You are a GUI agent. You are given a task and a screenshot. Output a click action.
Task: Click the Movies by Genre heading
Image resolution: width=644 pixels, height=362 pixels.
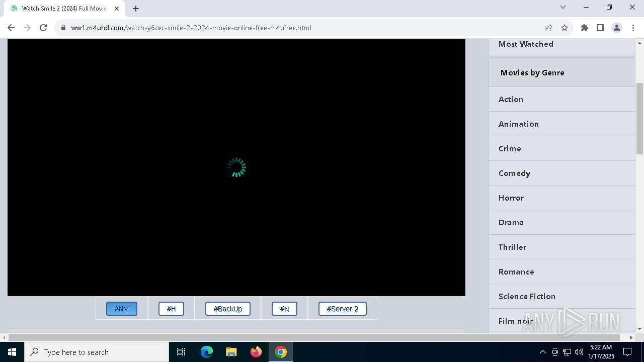click(532, 72)
